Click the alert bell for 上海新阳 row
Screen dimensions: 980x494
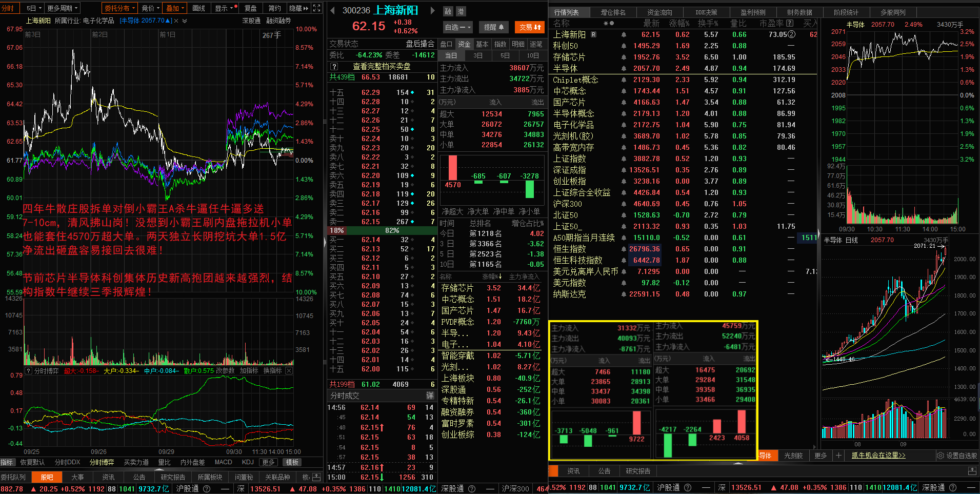[x=624, y=34]
